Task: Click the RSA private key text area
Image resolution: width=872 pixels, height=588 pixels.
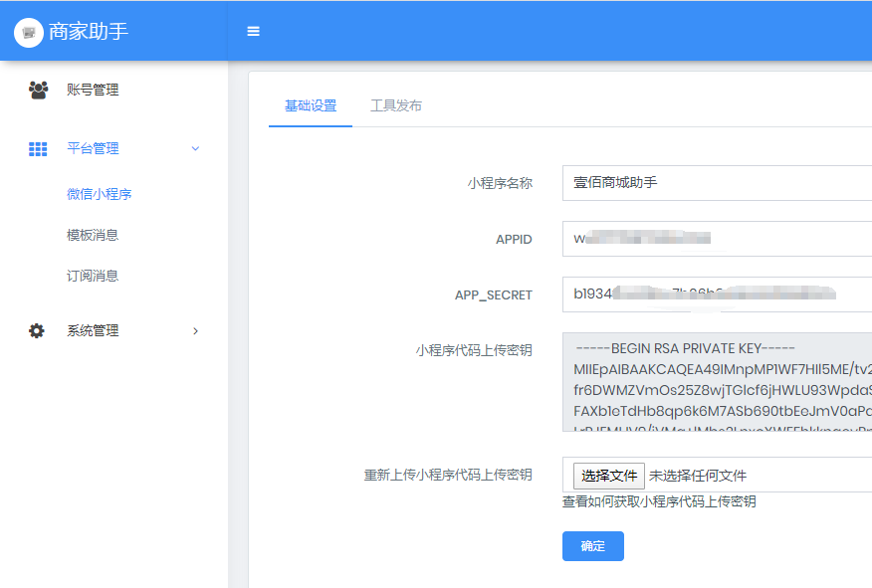Action: pos(717,382)
